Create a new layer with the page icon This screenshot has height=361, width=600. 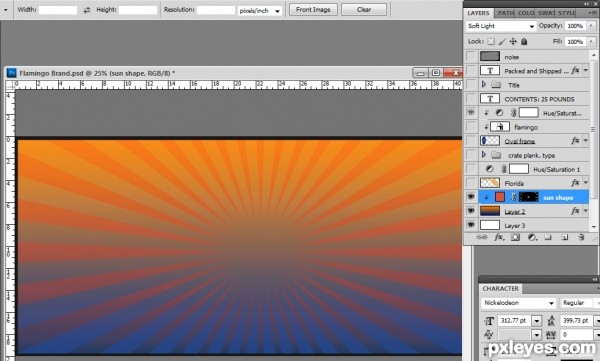pos(564,237)
